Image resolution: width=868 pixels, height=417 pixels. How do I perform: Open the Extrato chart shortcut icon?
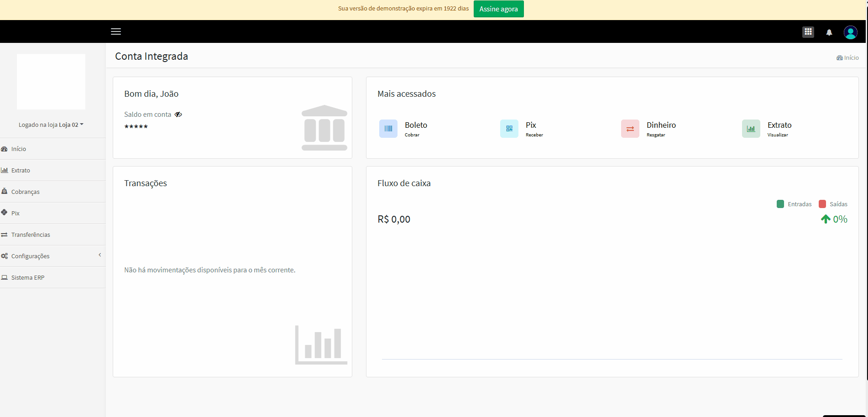751,129
